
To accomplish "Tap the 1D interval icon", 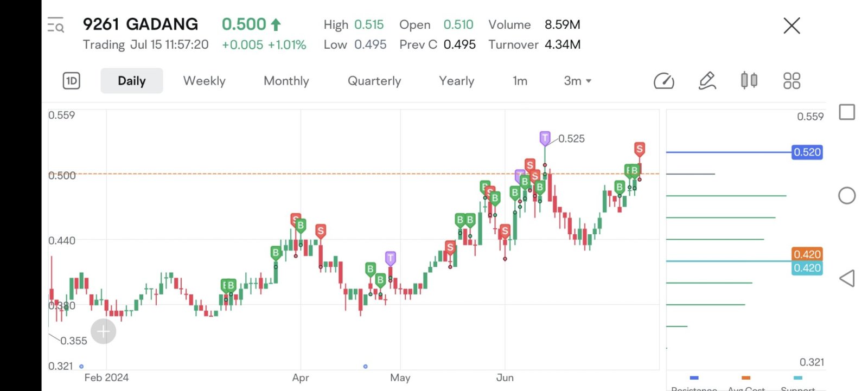I will pos(72,81).
